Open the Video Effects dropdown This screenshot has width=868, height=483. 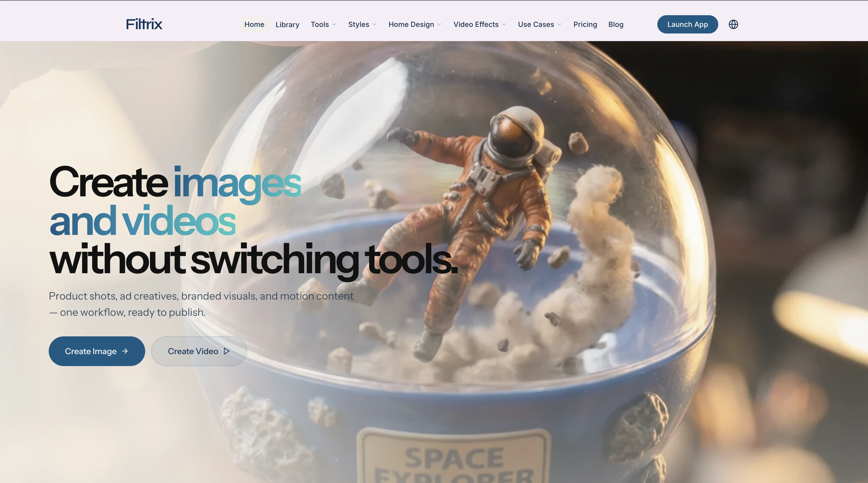[479, 24]
